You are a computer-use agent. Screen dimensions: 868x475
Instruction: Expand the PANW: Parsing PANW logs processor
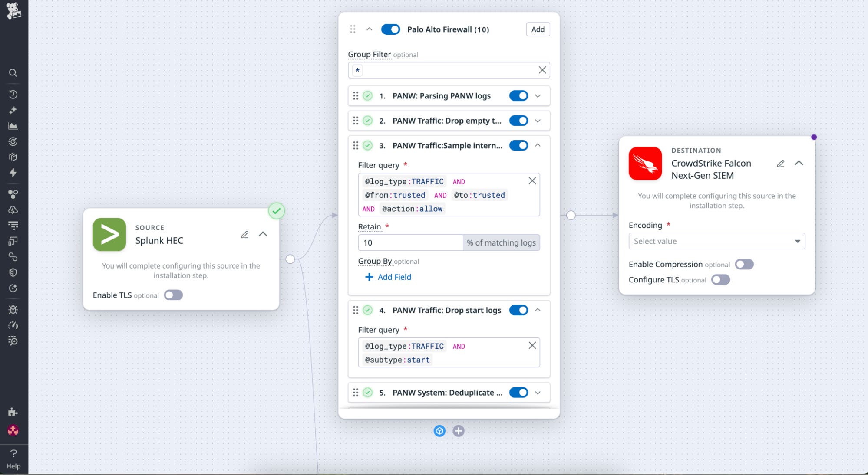[x=538, y=95]
